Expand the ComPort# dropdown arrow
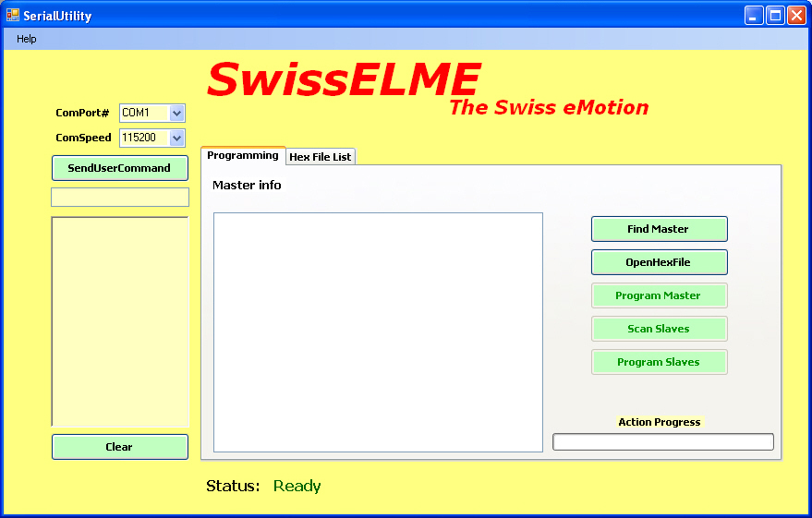Image resolution: width=812 pixels, height=518 pixels. coord(176,113)
